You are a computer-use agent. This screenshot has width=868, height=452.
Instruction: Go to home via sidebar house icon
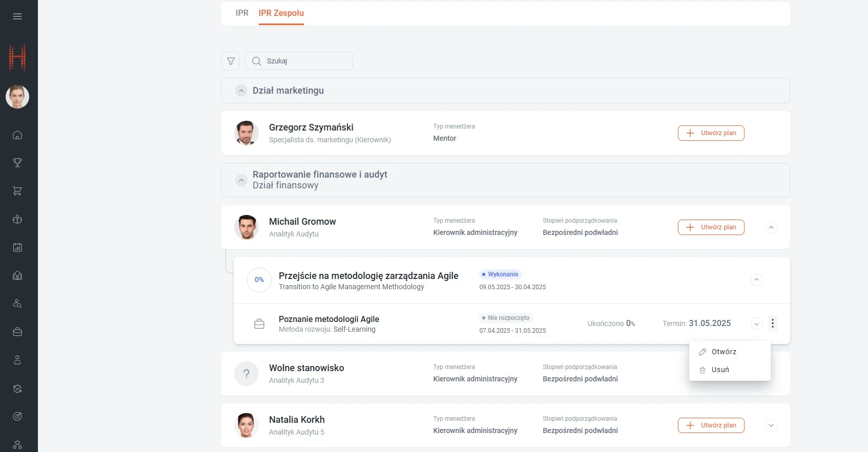click(17, 135)
